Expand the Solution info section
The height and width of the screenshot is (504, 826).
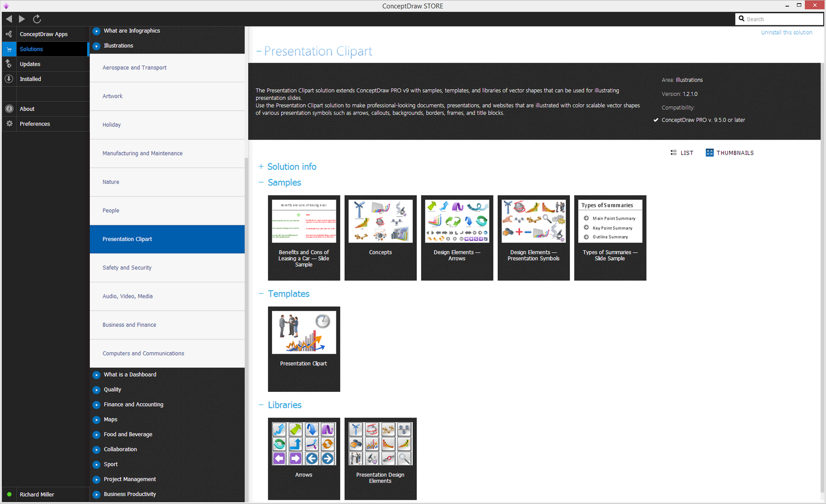pos(261,166)
